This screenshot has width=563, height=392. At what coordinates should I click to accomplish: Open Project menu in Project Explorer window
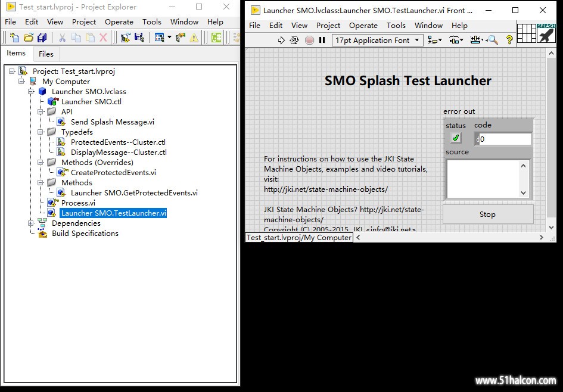pyautogui.click(x=84, y=22)
